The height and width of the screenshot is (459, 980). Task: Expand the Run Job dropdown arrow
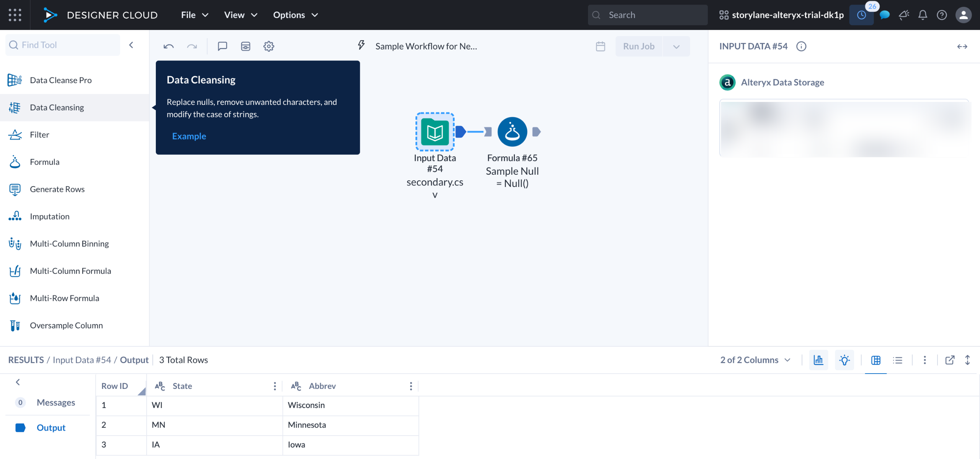click(676, 46)
